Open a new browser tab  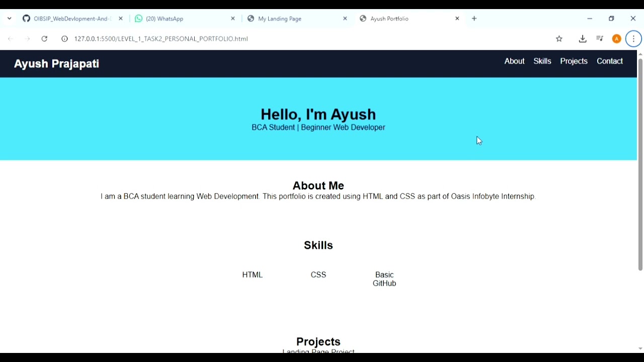(x=474, y=19)
